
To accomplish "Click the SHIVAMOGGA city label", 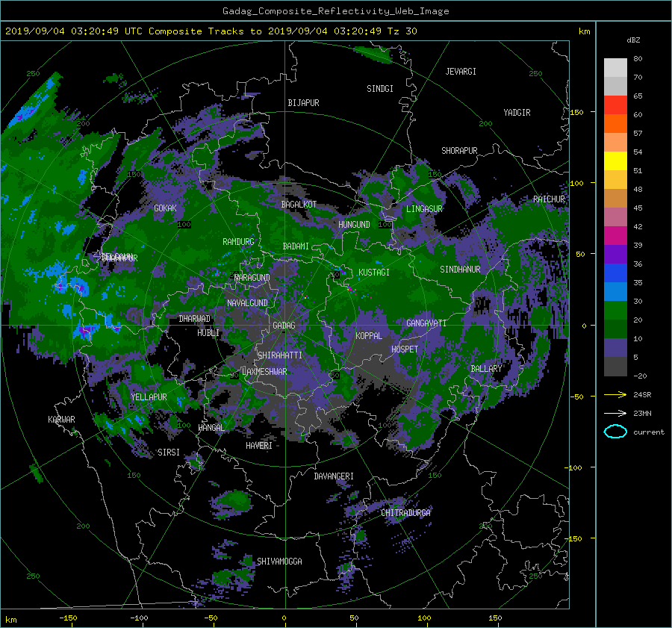I will 279,561.
